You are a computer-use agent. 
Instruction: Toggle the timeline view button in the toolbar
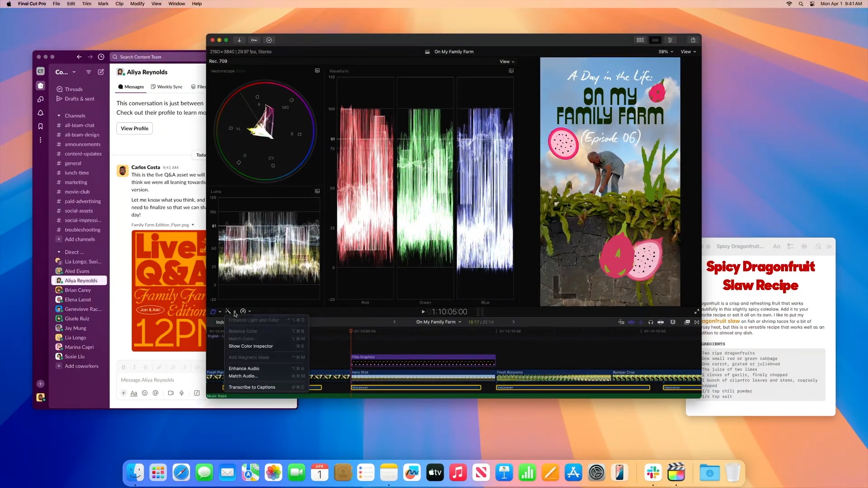click(x=655, y=40)
